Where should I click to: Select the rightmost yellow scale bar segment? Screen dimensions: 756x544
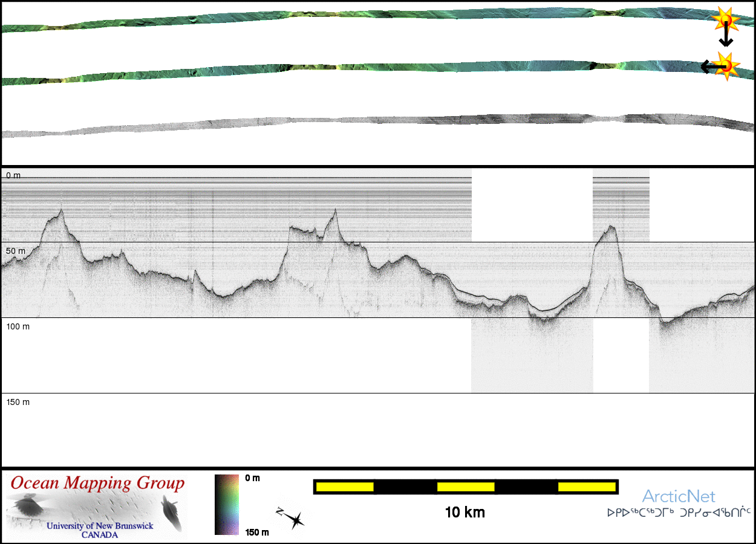586,487
